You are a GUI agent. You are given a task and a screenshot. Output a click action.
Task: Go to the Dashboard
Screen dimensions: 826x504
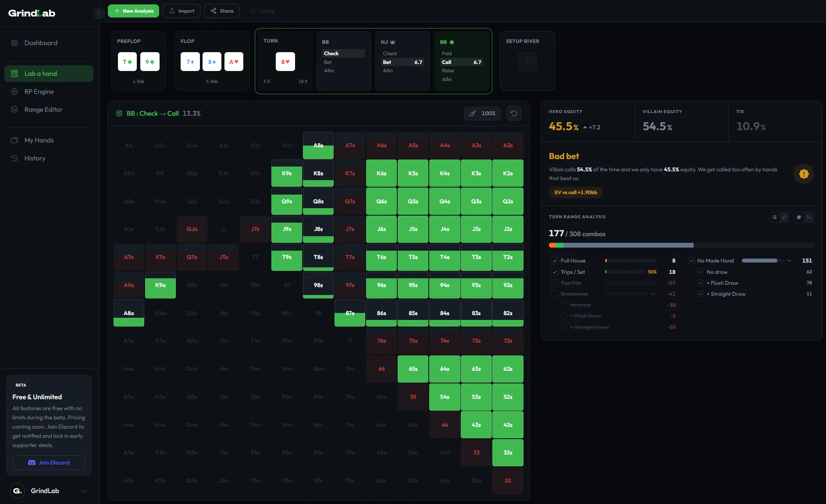click(40, 43)
